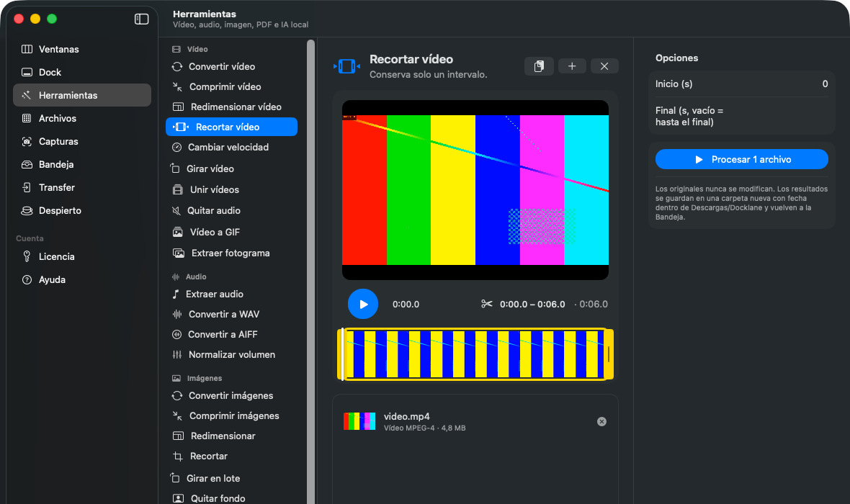Open the Vídeo a GIF tool
Image resolution: width=850 pixels, height=504 pixels.
click(x=231, y=232)
